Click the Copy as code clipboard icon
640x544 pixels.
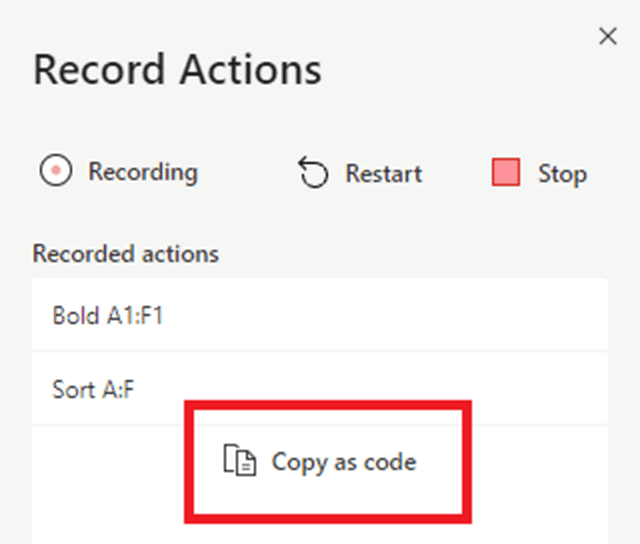pos(239,461)
